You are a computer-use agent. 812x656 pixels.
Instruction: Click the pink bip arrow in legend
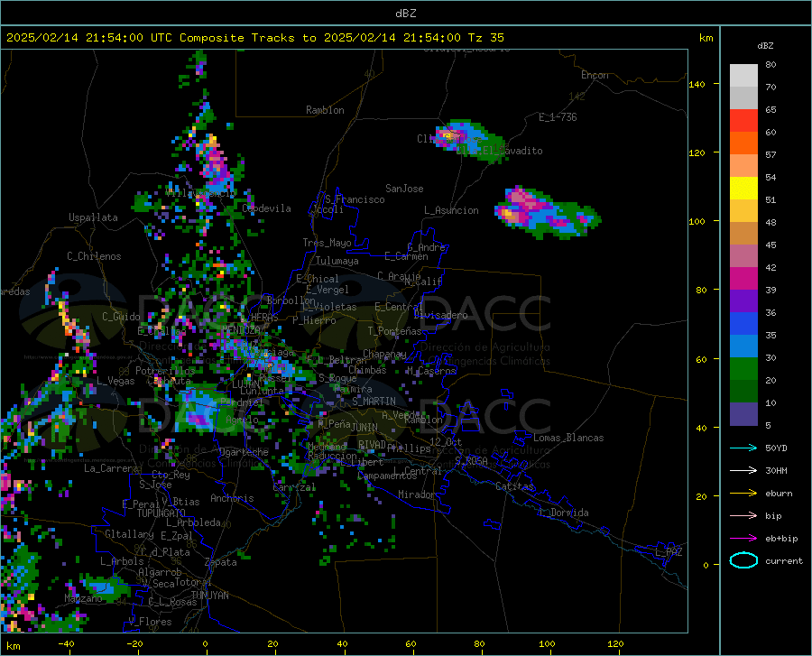coord(743,516)
